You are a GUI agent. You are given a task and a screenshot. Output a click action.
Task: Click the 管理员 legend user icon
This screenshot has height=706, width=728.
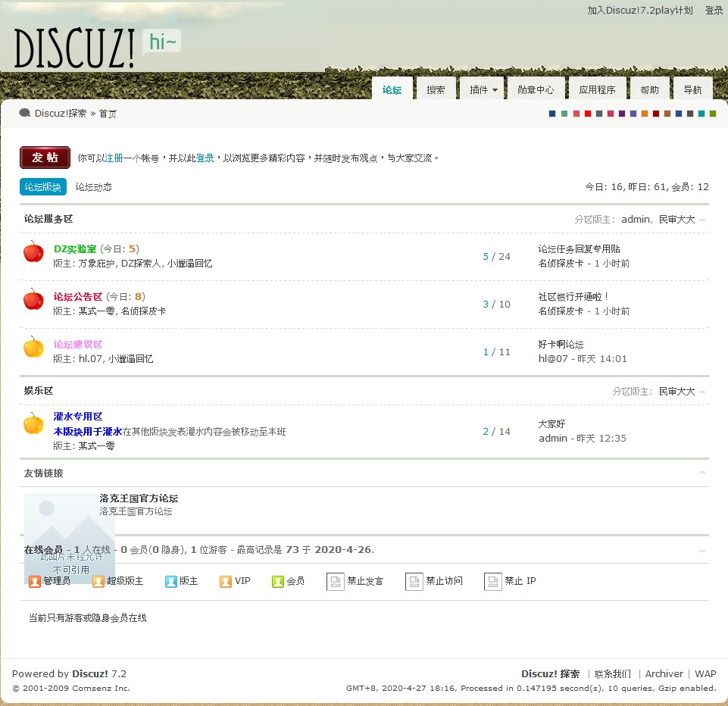(35, 581)
